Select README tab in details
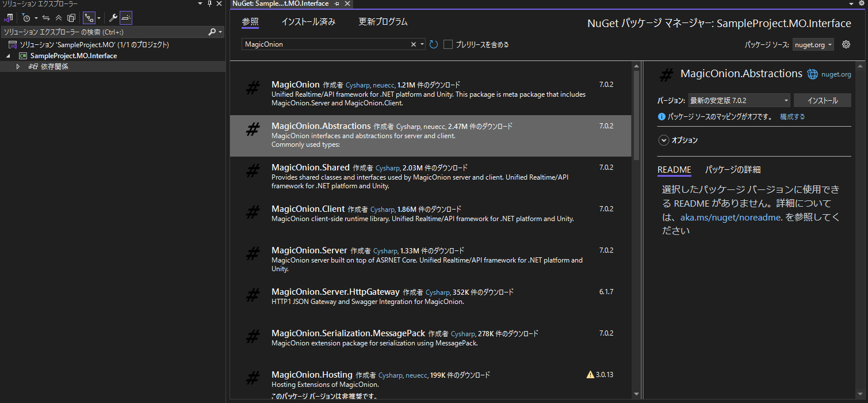This screenshot has width=868, height=403. 674,169
